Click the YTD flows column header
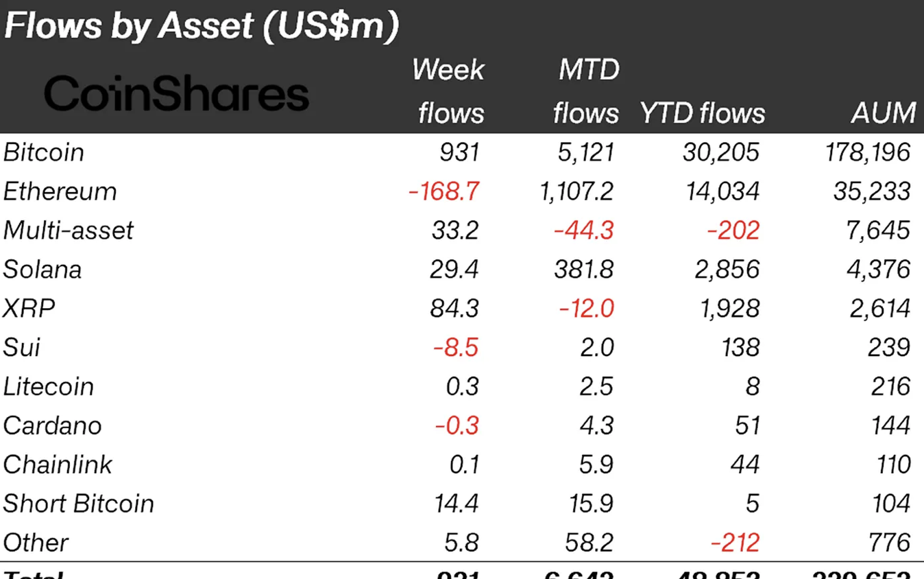This screenshot has height=579, width=924. (x=702, y=113)
